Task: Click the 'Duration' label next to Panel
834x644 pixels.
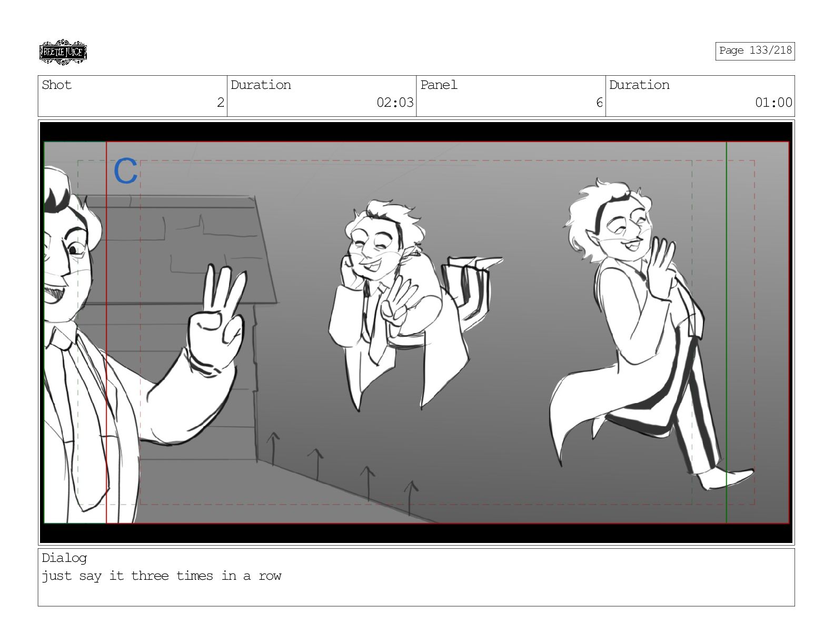Action: tap(639, 85)
